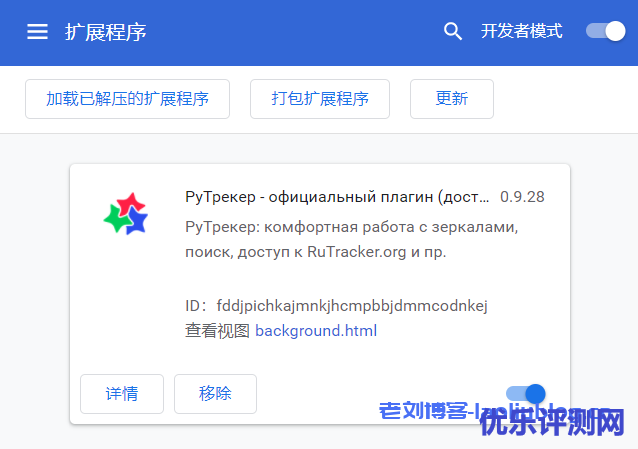Screen dimensions: 638x449
Task: Click the search extensions magnifier icon
Action: click(x=453, y=32)
